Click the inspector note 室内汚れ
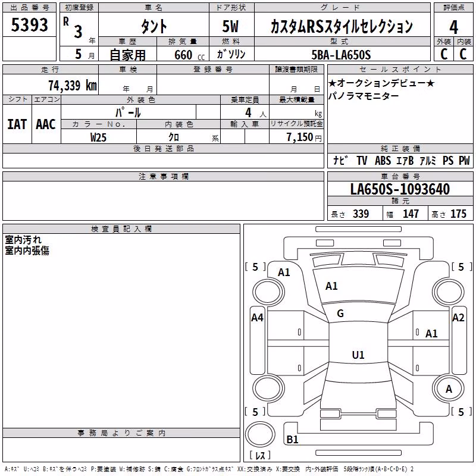 point(23,240)
